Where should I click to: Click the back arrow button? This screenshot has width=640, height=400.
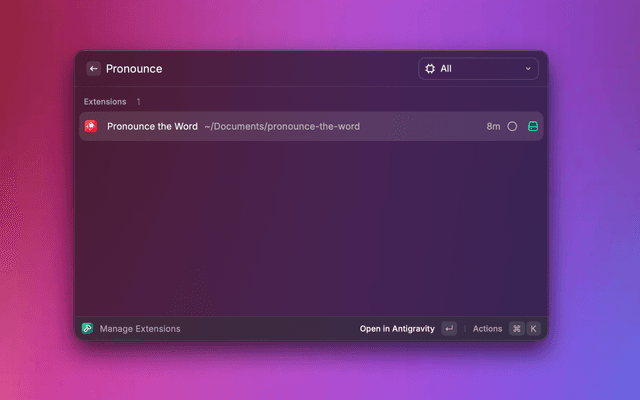93,69
